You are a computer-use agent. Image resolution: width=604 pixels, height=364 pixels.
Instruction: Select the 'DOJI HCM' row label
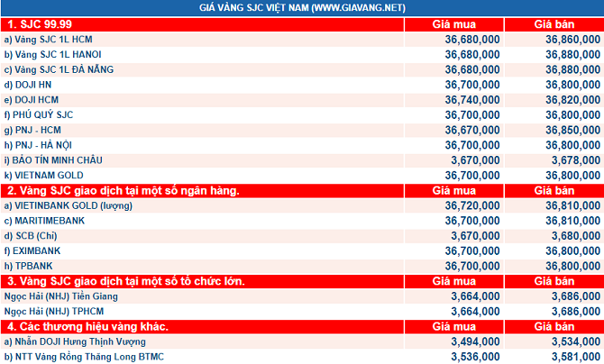(32, 100)
